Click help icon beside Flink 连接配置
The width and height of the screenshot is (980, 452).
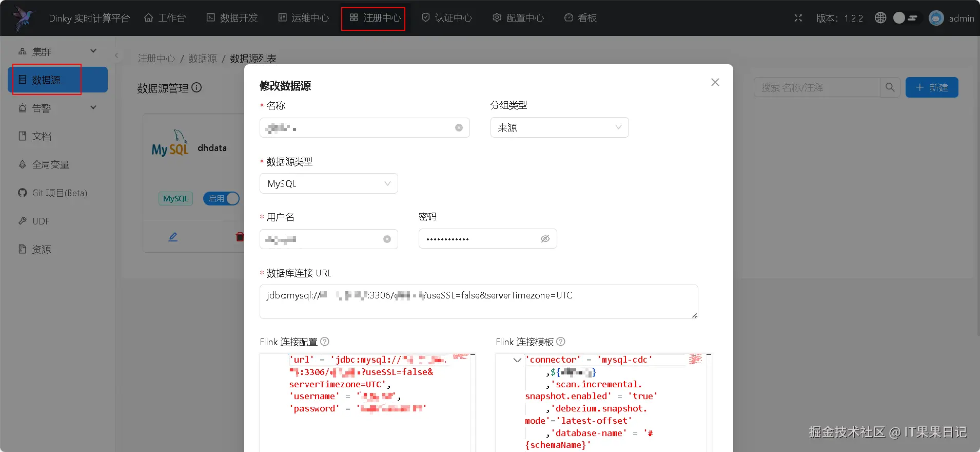coord(325,342)
